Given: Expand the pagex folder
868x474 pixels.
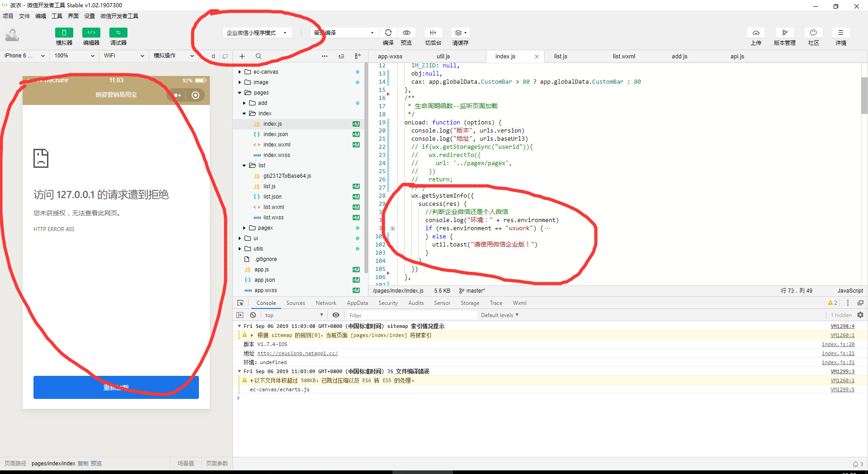Looking at the screenshot, I should point(244,228).
